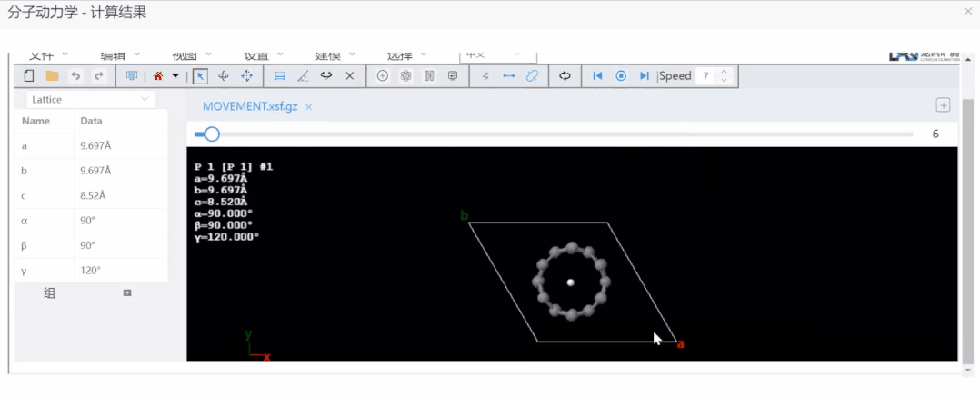
Task: Click the green 'b' axis label of cell
Action: point(465,216)
